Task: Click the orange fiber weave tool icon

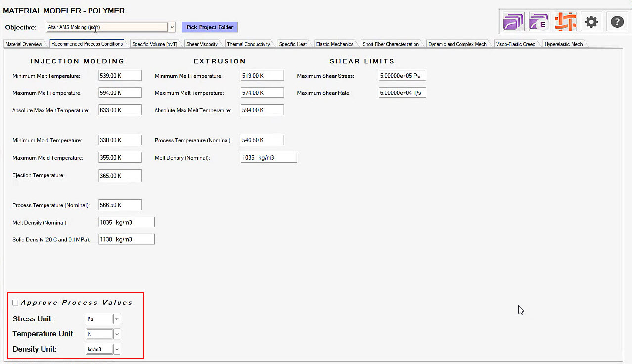Action: [x=565, y=22]
